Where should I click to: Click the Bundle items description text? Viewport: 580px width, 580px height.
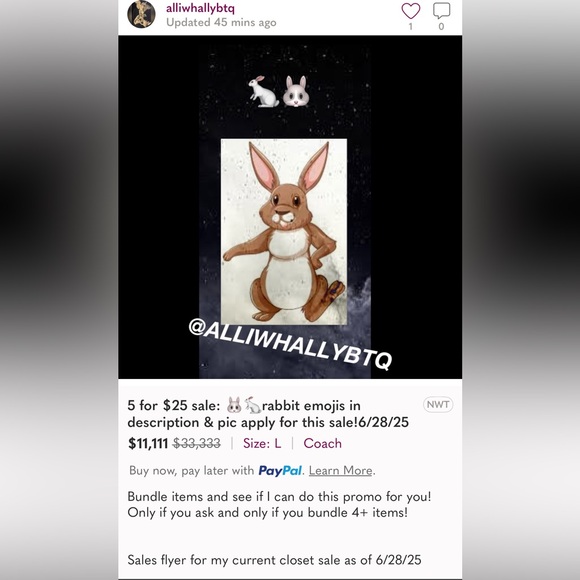(x=279, y=505)
